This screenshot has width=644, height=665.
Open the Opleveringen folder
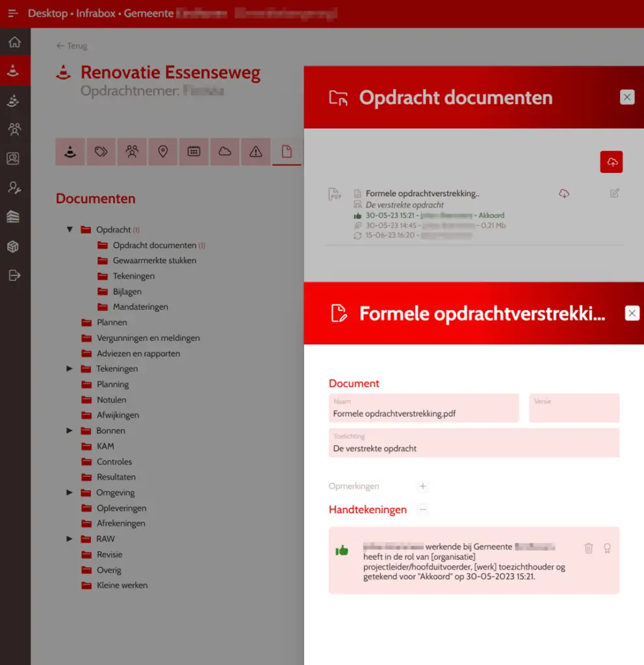114,508
